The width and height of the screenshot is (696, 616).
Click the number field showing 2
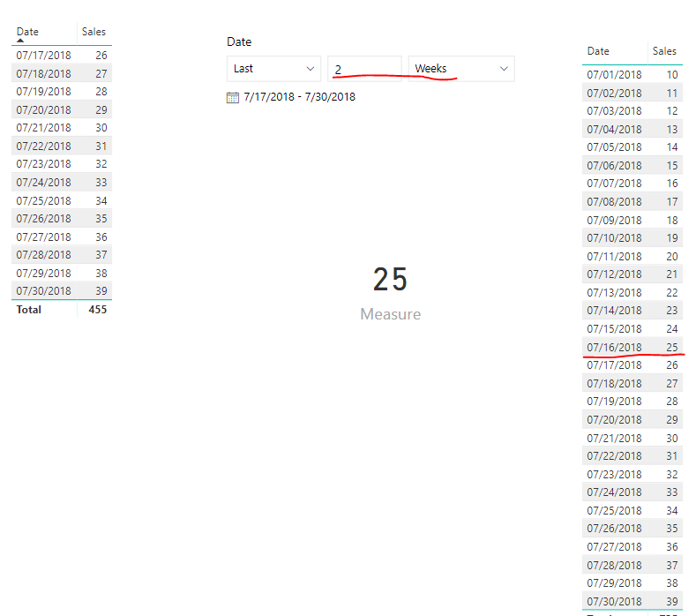pyautogui.click(x=364, y=69)
